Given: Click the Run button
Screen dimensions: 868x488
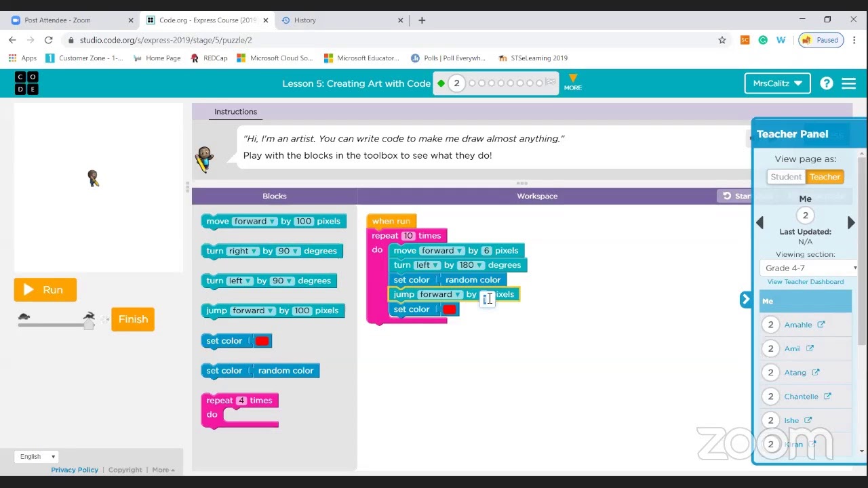Looking at the screenshot, I should coord(45,290).
